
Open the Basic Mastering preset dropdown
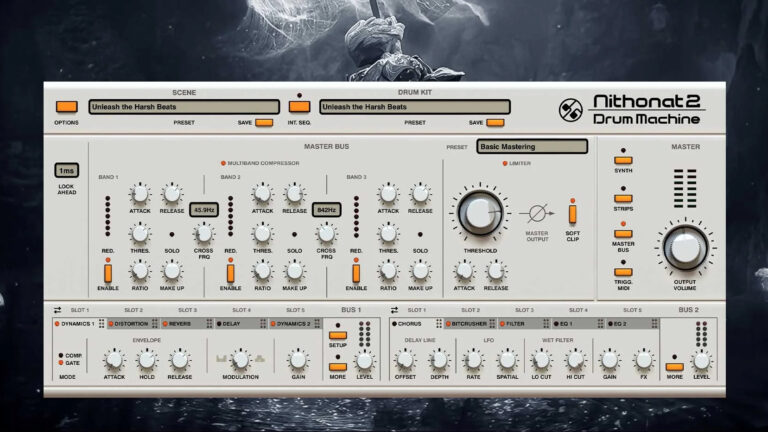click(532, 146)
